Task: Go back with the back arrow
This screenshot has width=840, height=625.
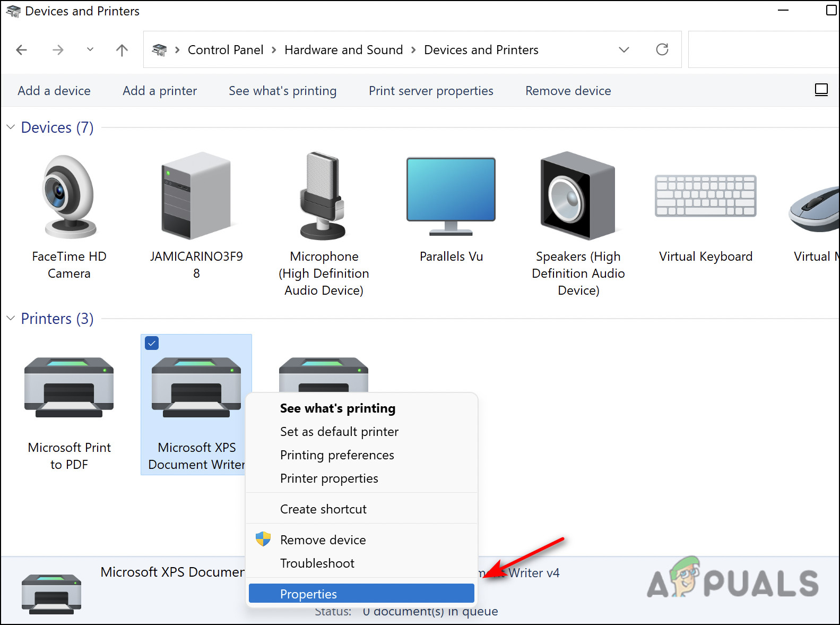Action: coord(22,50)
